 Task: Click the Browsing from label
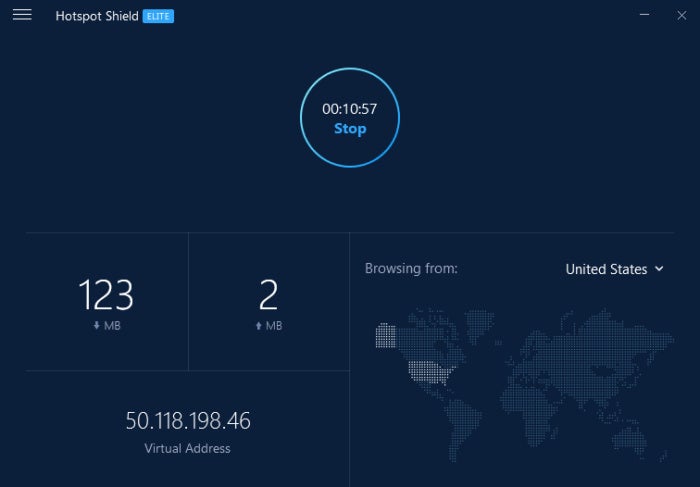411,269
